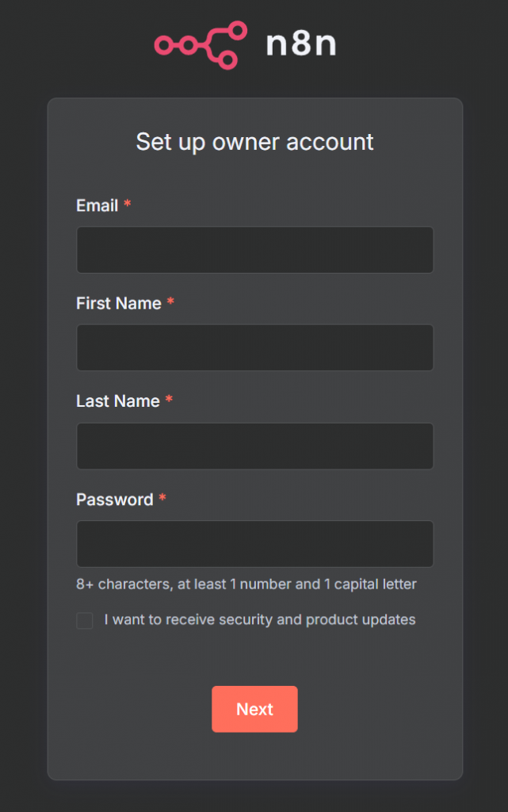
Task: Focus the Password input field
Action: pyautogui.click(x=254, y=544)
